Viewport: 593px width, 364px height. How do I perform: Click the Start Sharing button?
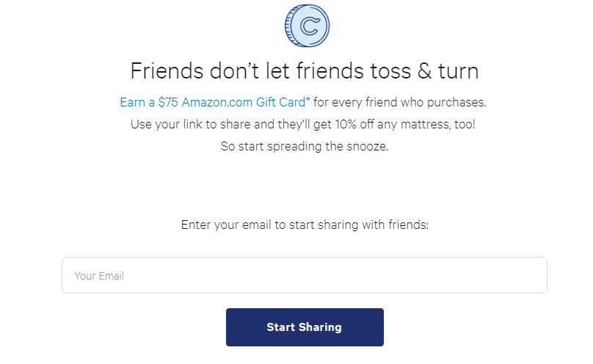click(305, 327)
